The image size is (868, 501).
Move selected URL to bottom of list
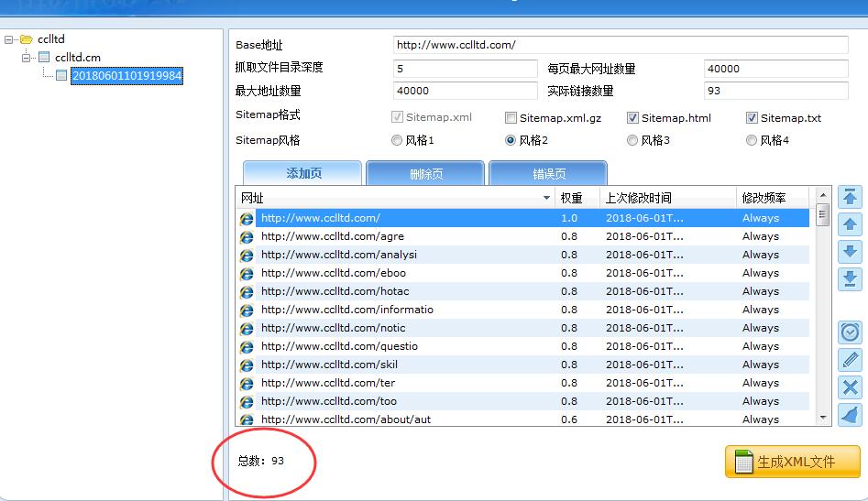tap(850, 279)
